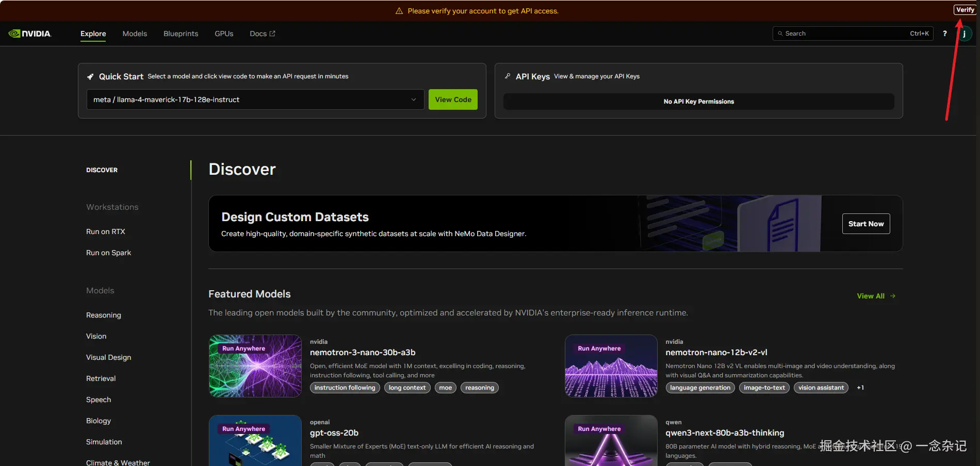Click the Quick Start rocket icon
Screen dimensions: 980x466
90,76
